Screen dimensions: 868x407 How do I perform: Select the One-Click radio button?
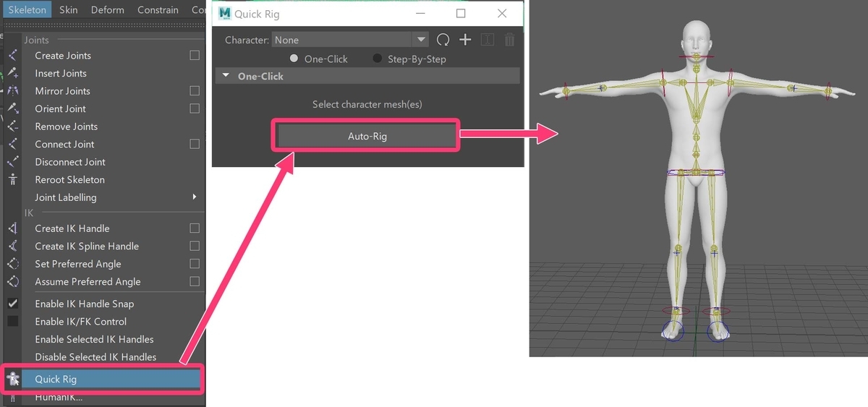pyautogui.click(x=294, y=59)
